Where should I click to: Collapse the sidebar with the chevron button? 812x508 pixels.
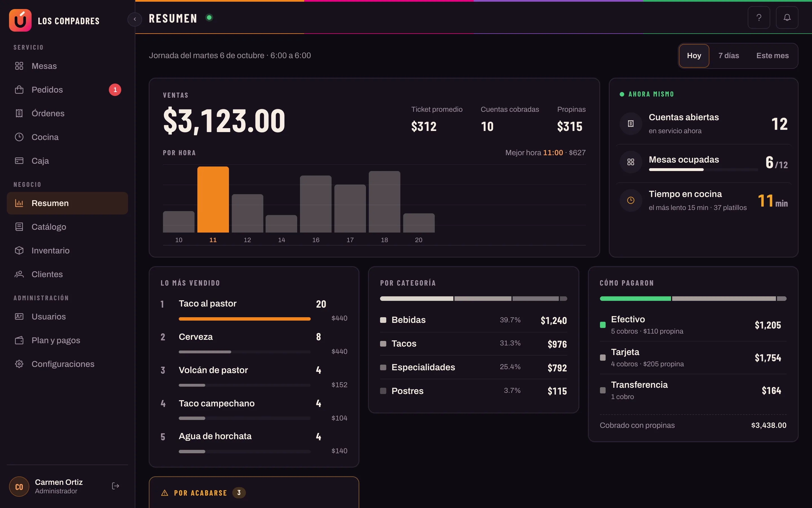tap(135, 19)
